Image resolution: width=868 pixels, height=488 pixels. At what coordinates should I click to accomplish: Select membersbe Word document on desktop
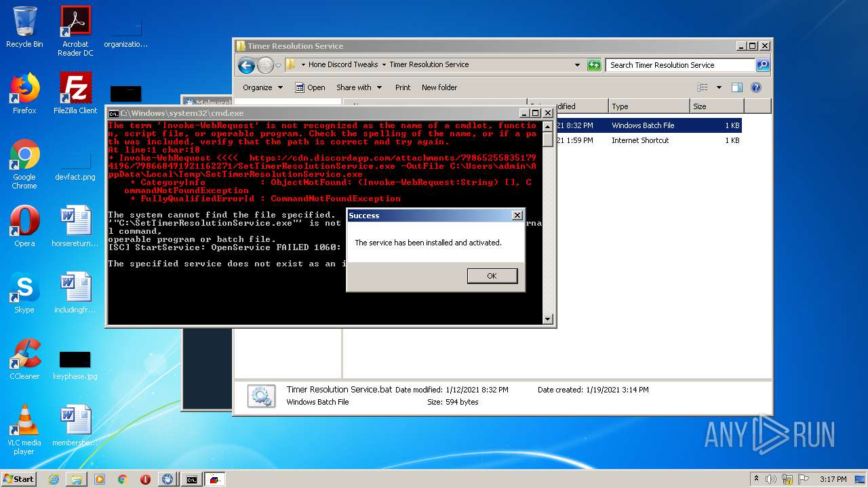pos(75,426)
